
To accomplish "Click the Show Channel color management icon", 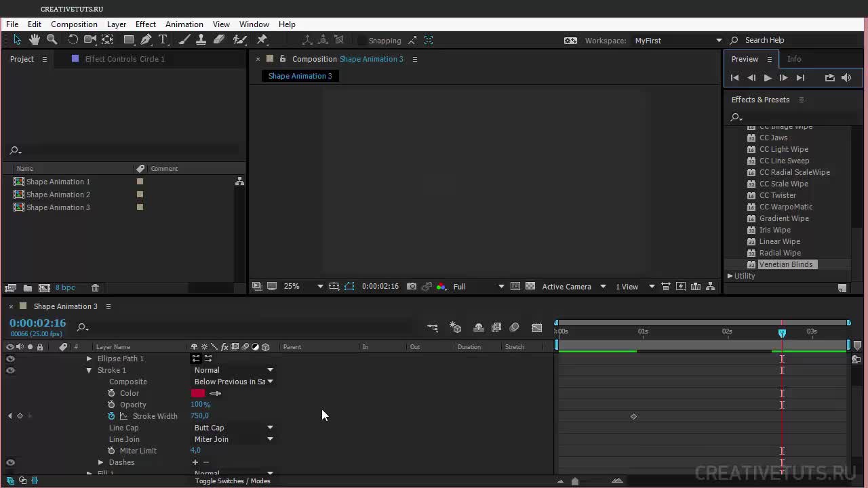I will pos(441,287).
